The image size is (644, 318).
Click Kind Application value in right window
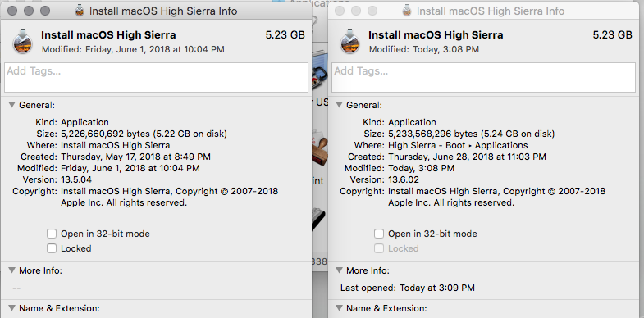(412, 122)
